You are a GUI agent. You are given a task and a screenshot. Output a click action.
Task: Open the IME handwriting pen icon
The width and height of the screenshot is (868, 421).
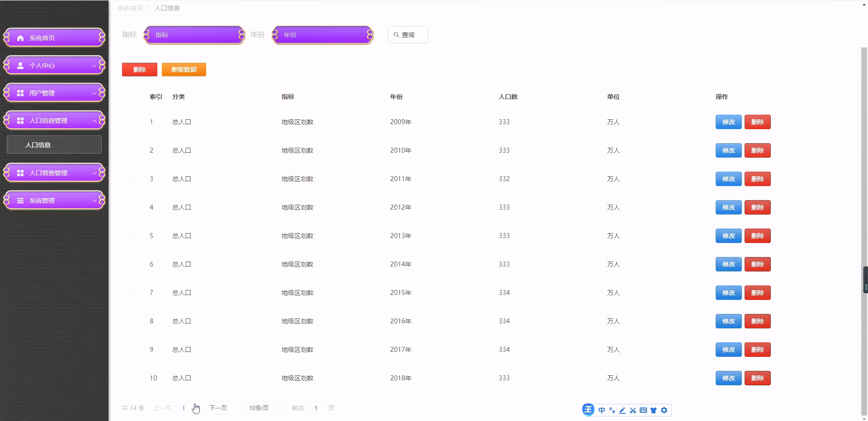[x=623, y=410]
